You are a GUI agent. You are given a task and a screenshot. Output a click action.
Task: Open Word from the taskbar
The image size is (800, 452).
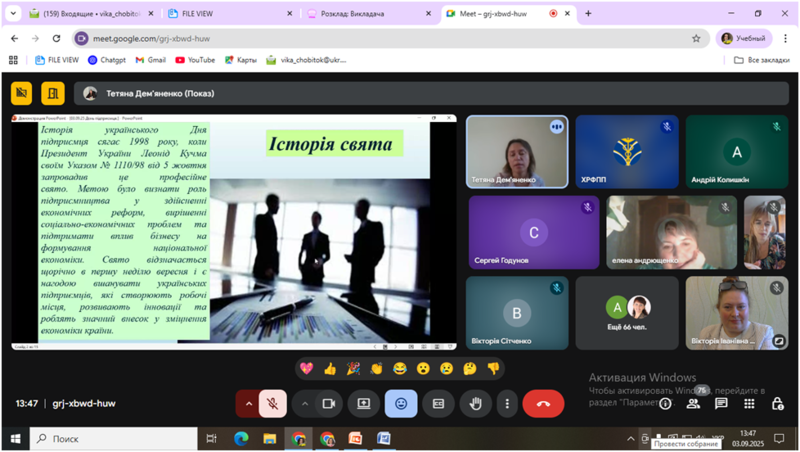(384, 439)
